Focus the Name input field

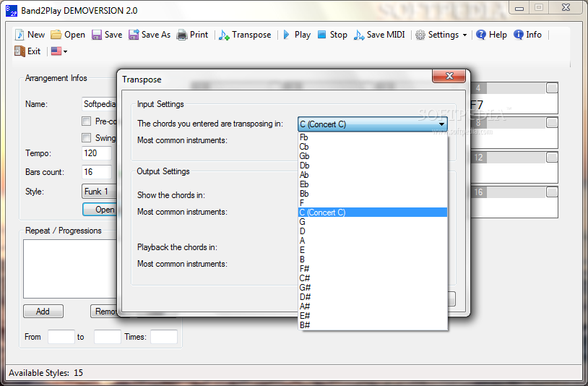click(100, 104)
